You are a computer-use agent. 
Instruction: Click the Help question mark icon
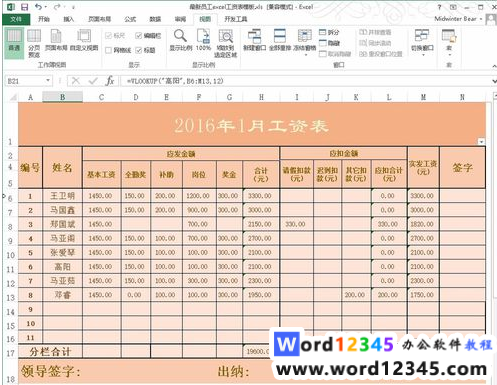439,7
